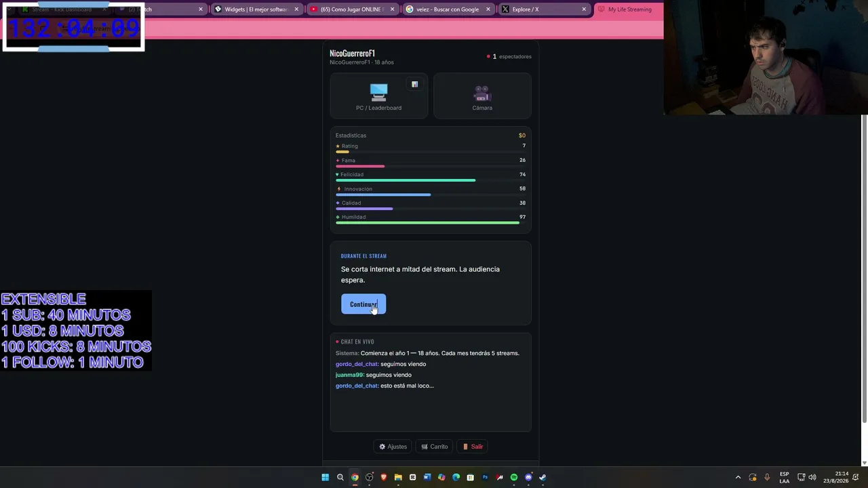Open Photoshop from the taskbar
Viewport: 868px width, 488px height.
tap(485, 477)
